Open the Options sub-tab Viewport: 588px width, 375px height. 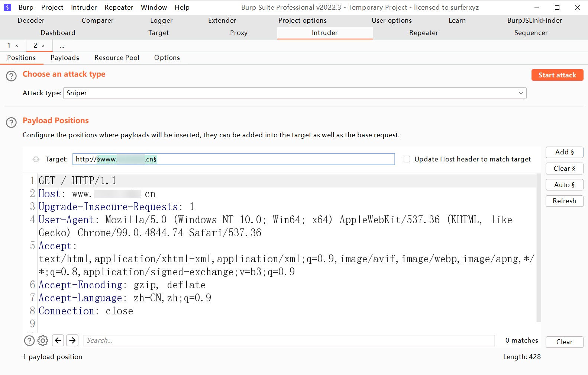click(167, 58)
